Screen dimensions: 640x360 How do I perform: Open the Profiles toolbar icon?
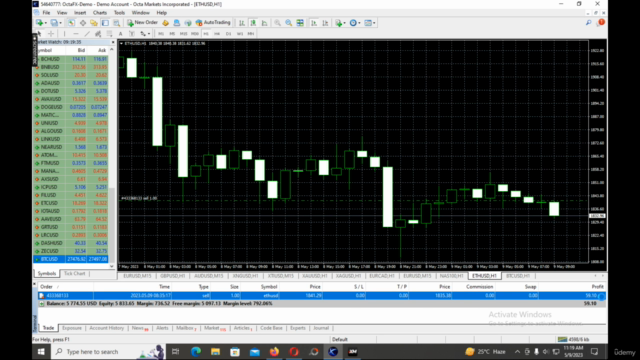point(54,23)
